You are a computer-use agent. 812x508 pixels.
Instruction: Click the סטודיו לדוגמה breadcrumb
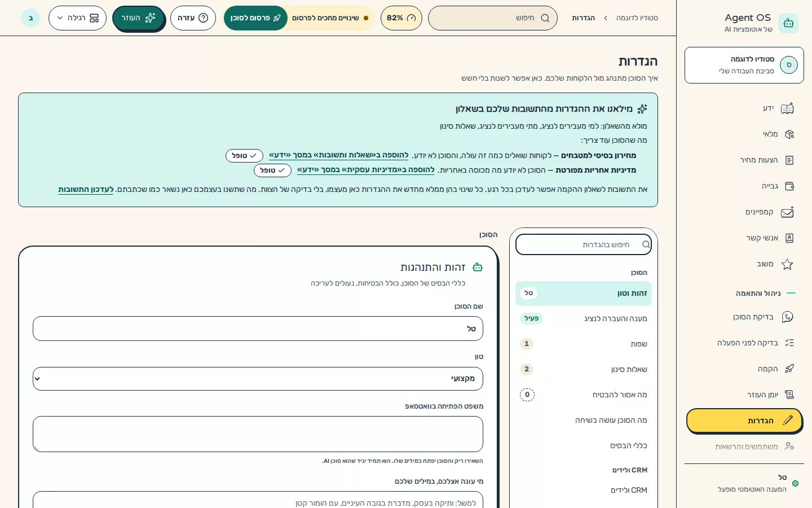637,18
